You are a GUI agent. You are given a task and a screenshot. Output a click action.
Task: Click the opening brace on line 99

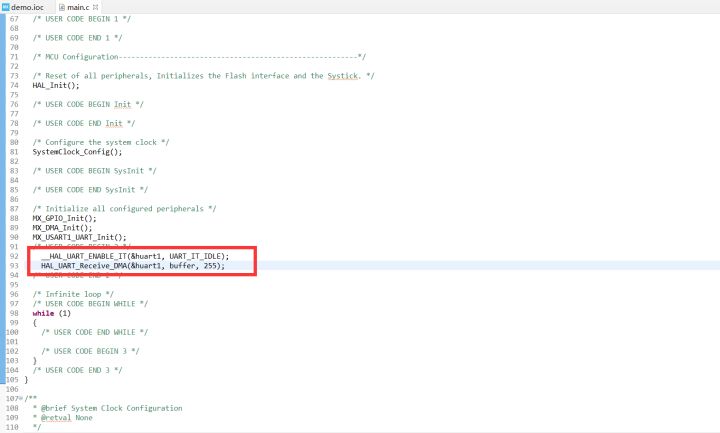tap(34, 323)
